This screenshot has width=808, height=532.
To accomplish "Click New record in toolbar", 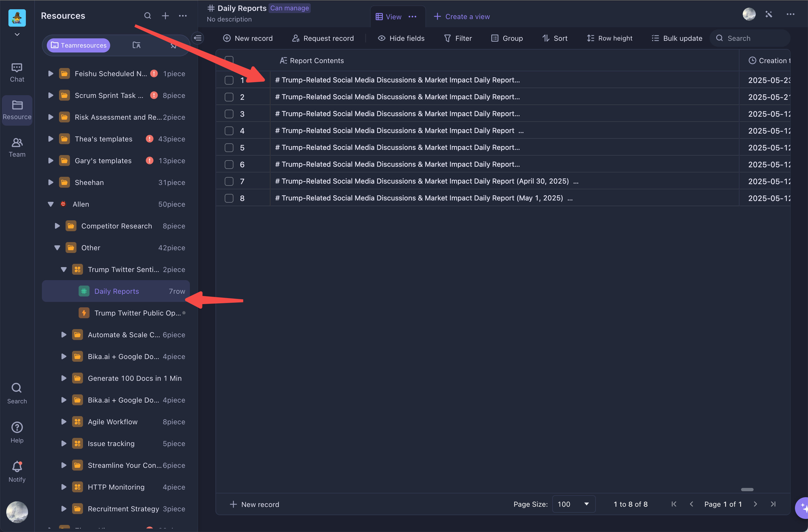I will coord(248,38).
